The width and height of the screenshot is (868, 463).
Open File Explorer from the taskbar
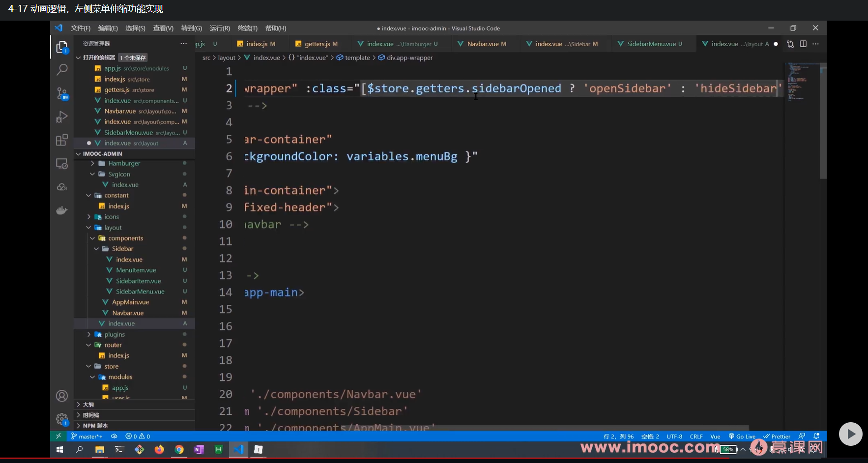click(x=99, y=449)
